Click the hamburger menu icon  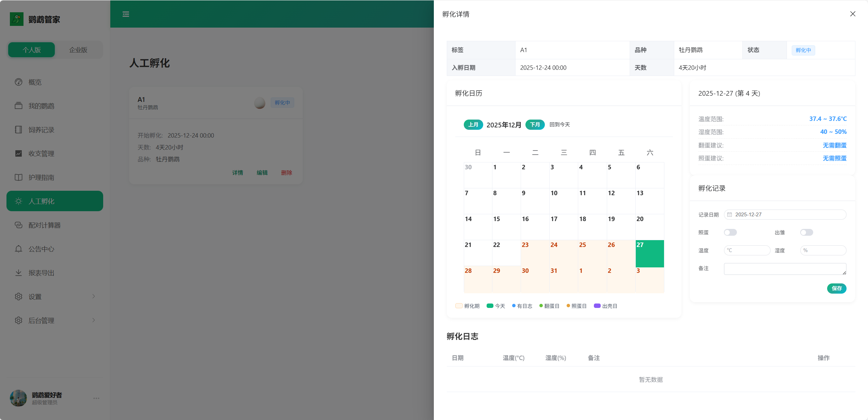125,14
